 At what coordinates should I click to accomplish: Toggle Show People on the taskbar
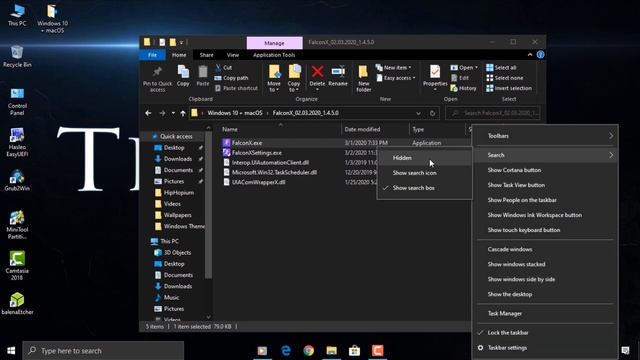(545, 200)
